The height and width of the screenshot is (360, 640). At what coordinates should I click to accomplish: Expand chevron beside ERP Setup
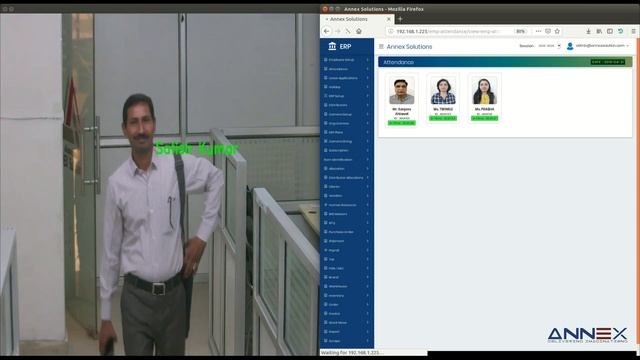click(367, 96)
